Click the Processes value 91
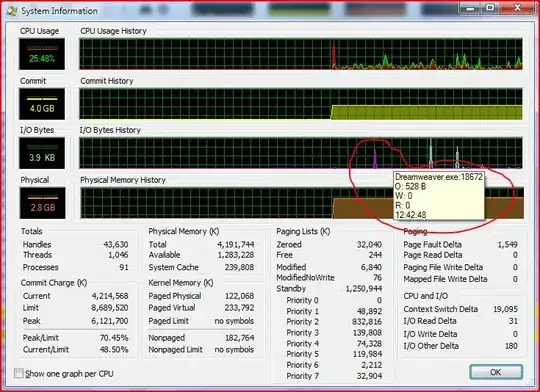Image resolution: width=540 pixels, height=392 pixels. [x=124, y=267]
